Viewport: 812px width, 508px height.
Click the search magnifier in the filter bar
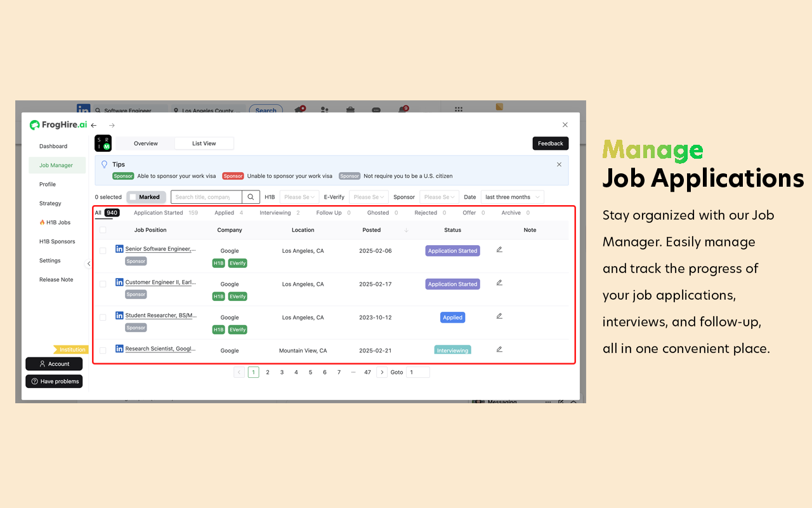click(x=251, y=197)
